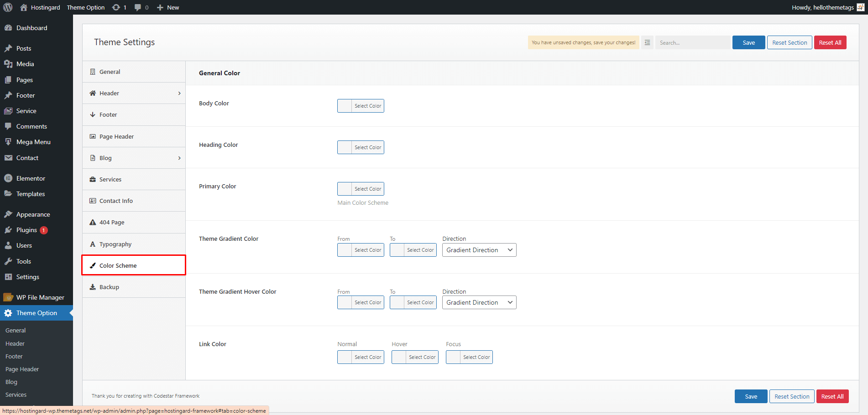Click the Contact envelope icon
Viewport: 868px width, 415px height.
pos(8,158)
